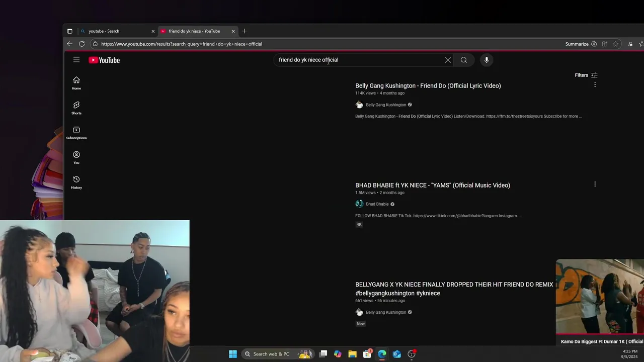644x362 pixels.
Task: Open Subscriptions in the sidebar
Action: click(76, 133)
